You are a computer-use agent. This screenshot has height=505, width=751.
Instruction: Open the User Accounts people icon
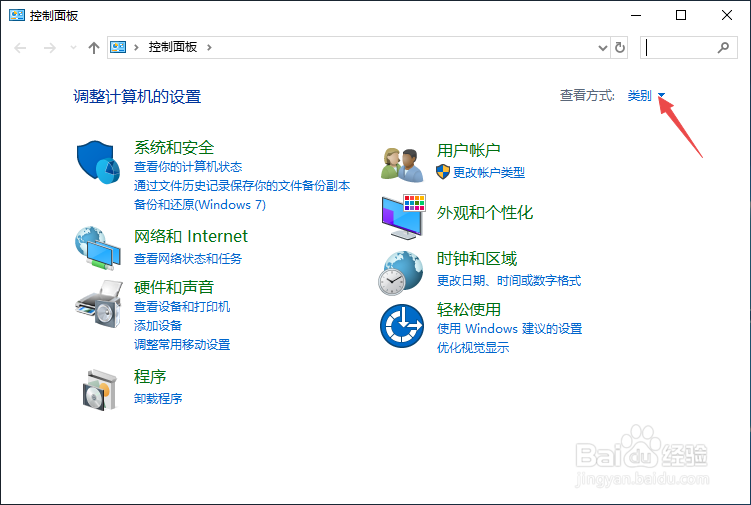(x=402, y=165)
